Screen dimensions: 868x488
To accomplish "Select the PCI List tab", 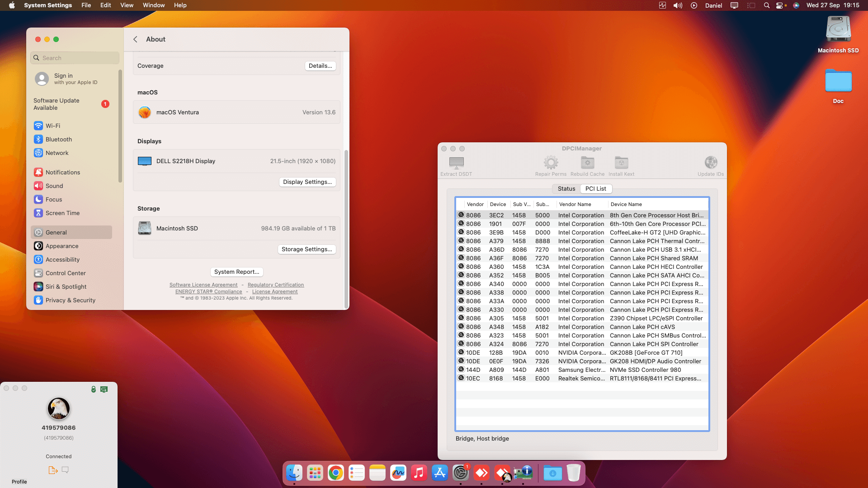I will coord(595,189).
